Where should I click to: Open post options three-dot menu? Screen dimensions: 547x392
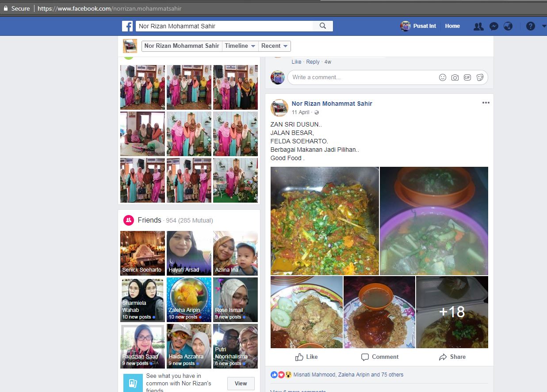point(486,103)
